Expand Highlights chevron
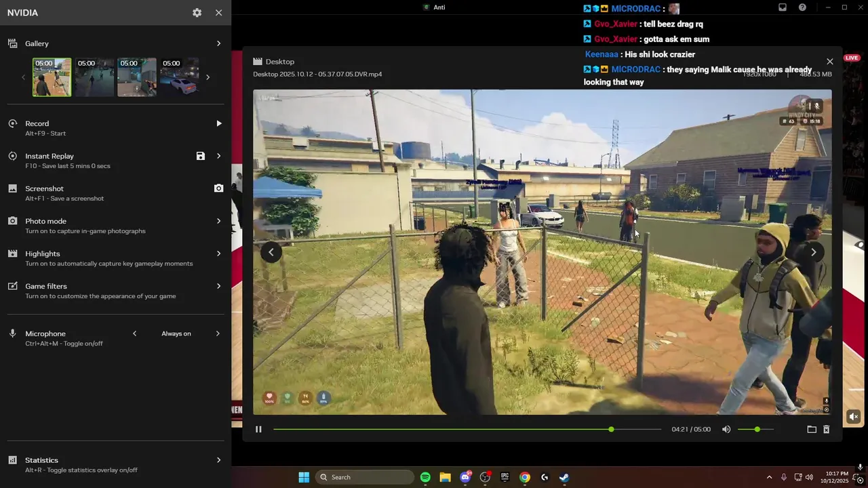The image size is (868, 488). click(218, 253)
